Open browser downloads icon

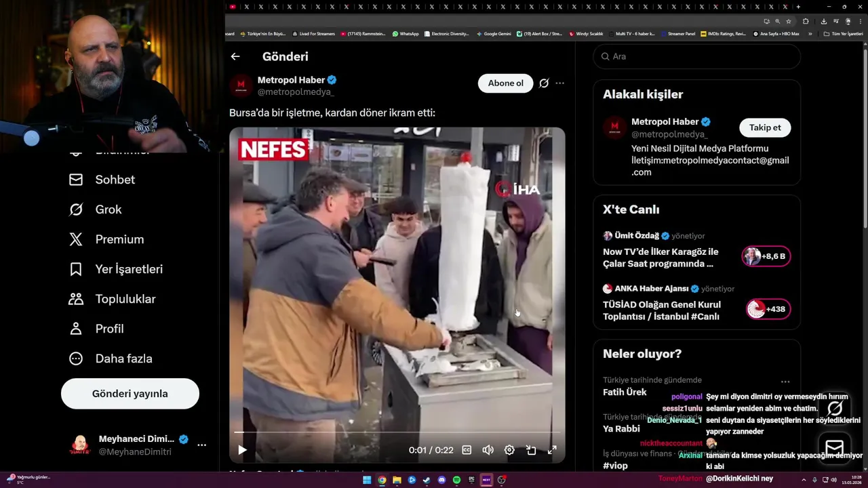pos(823,21)
